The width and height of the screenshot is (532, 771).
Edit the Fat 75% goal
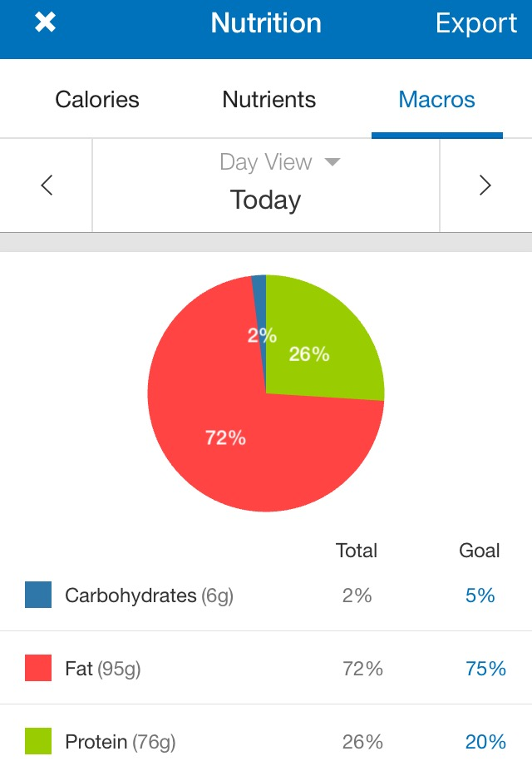485,669
